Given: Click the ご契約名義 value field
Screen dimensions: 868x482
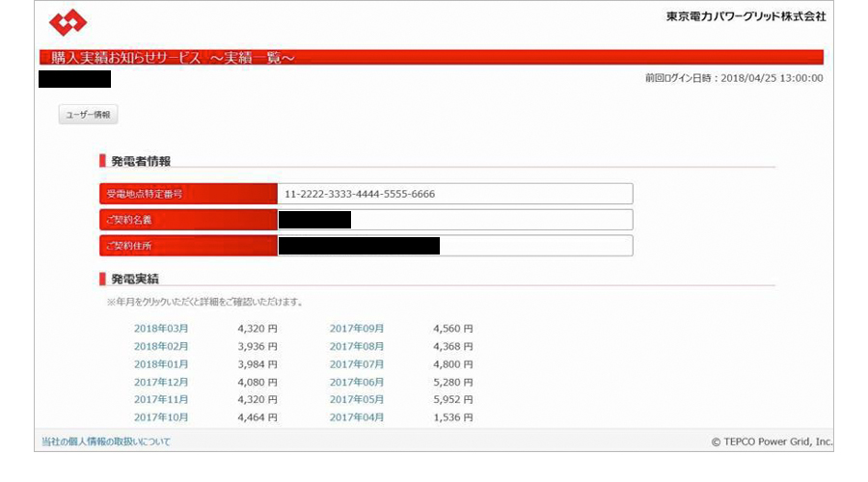Looking at the screenshot, I should (454, 220).
